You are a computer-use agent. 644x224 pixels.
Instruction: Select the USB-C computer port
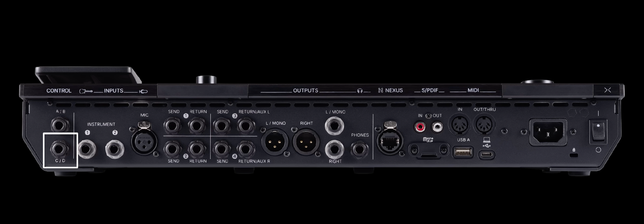pyautogui.click(x=487, y=155)
